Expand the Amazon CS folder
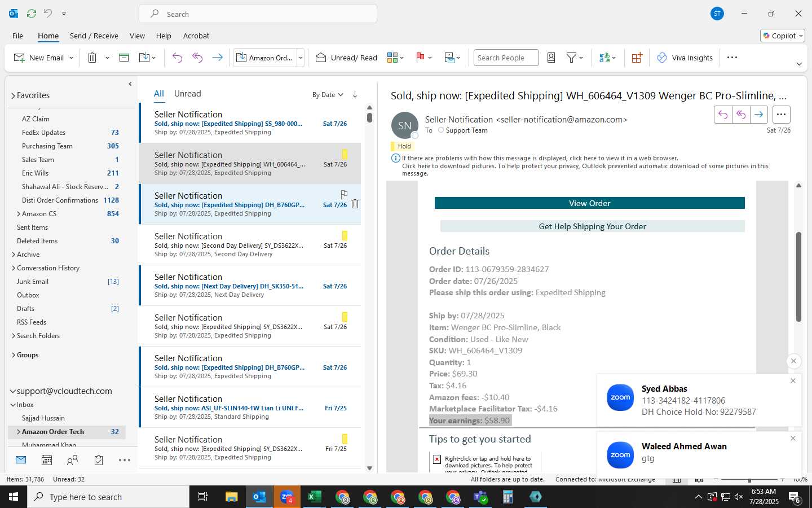Screen dimensions: 812x508 click(x=19, y=214)
